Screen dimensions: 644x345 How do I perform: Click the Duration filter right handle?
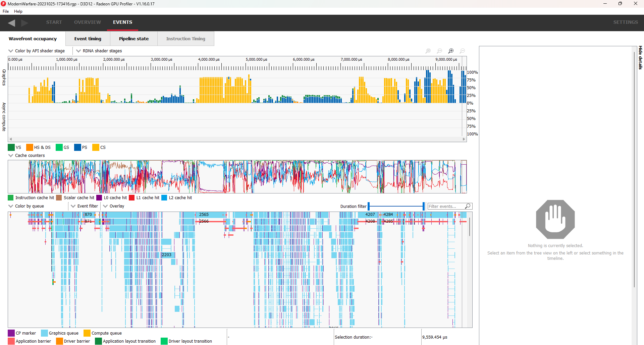tap(424, 206)
